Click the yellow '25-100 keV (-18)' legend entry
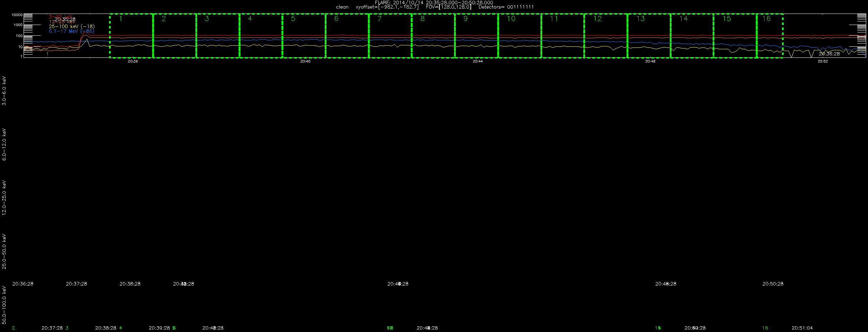This screenshot has width=868, height=332. click(72, 26)
